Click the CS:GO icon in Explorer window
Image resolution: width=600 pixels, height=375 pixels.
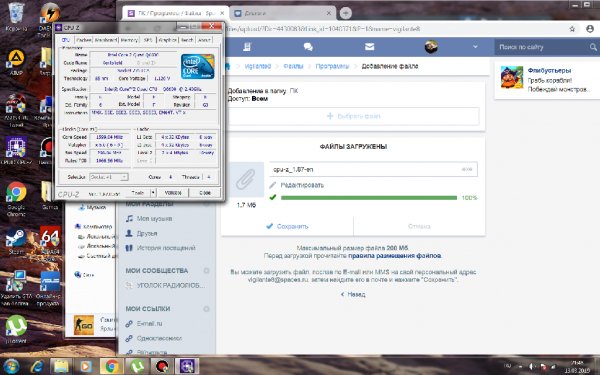pyautogui.click(x=83, y=325)
